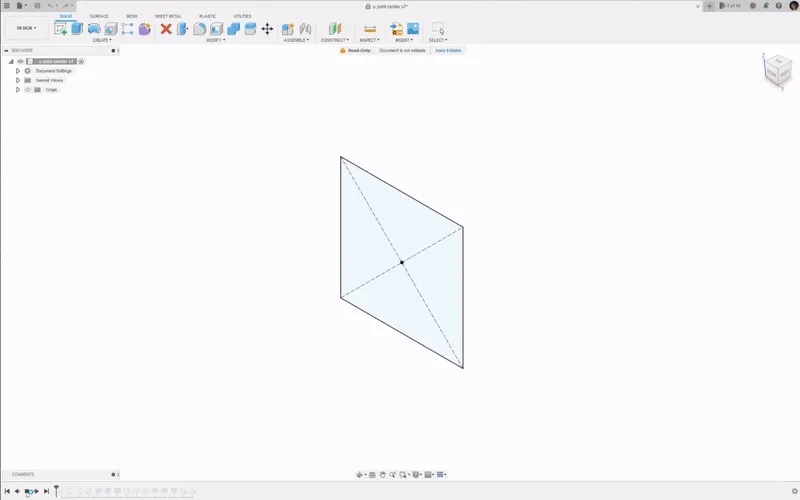Click the purple Automated Modeling icon
The width and height of the screenshot is (800, 500).
tap(145, 29)
